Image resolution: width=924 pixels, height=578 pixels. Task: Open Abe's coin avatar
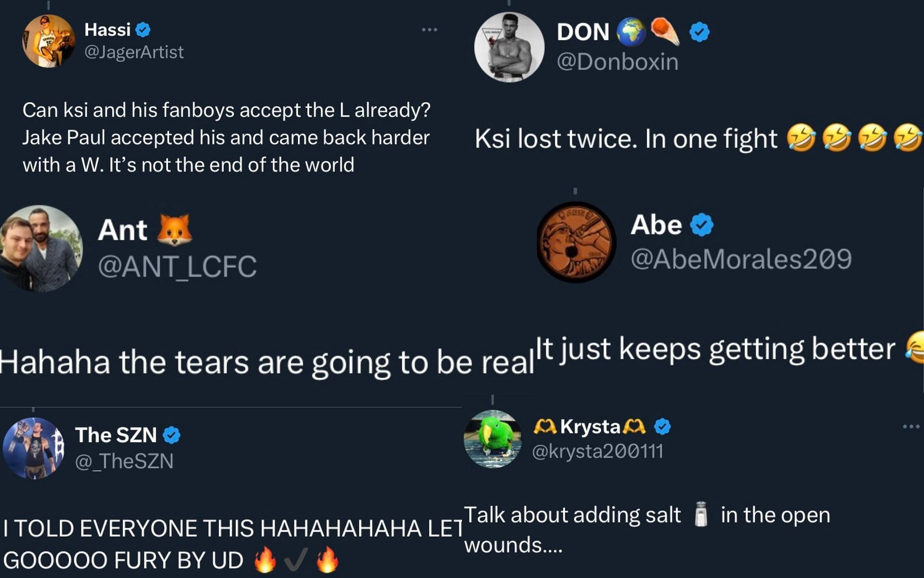[577, 242]
